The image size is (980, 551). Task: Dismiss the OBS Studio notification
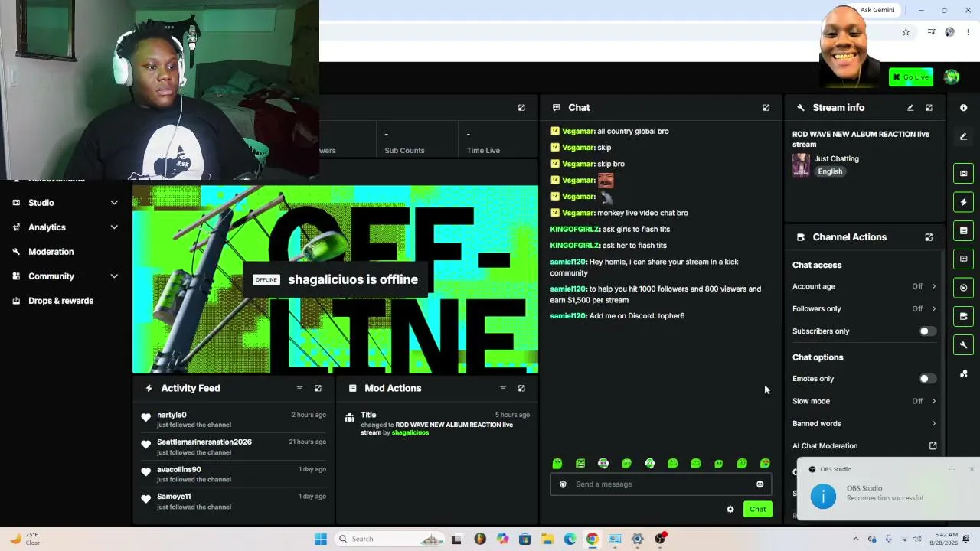click(x=972, y=469)
